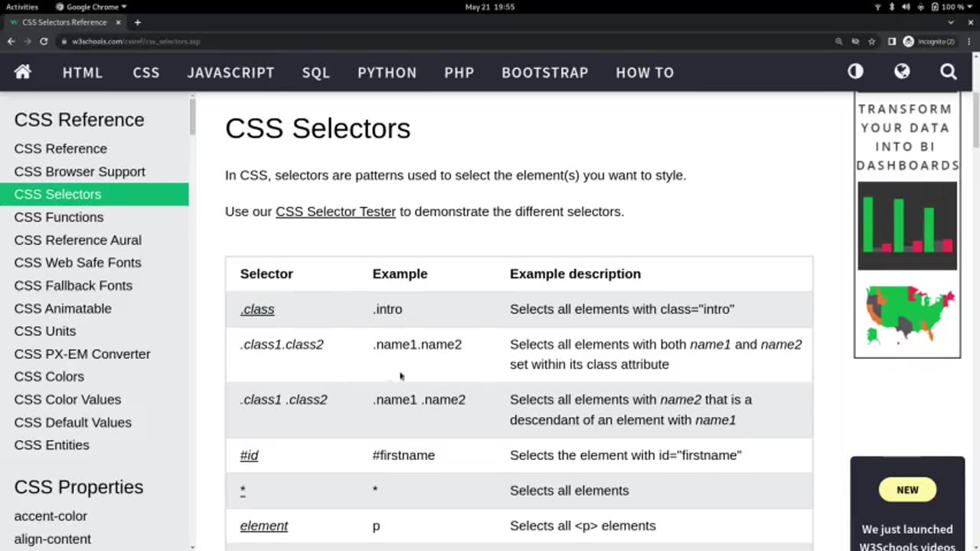Open the .class selector link

coord(257,309)
